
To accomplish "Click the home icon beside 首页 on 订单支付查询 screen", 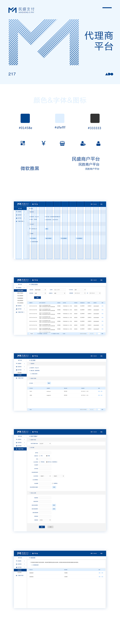I will tap(19, 285).
